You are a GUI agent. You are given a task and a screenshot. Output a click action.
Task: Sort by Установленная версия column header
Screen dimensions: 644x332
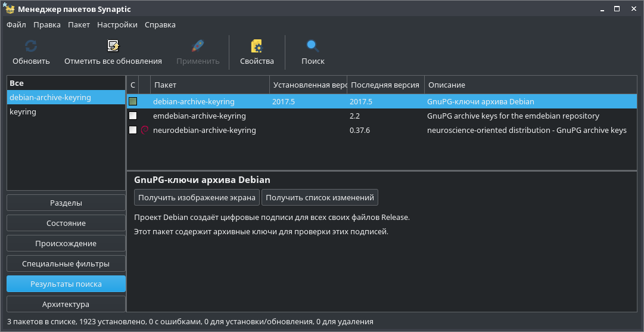click(x=309, y=85)
